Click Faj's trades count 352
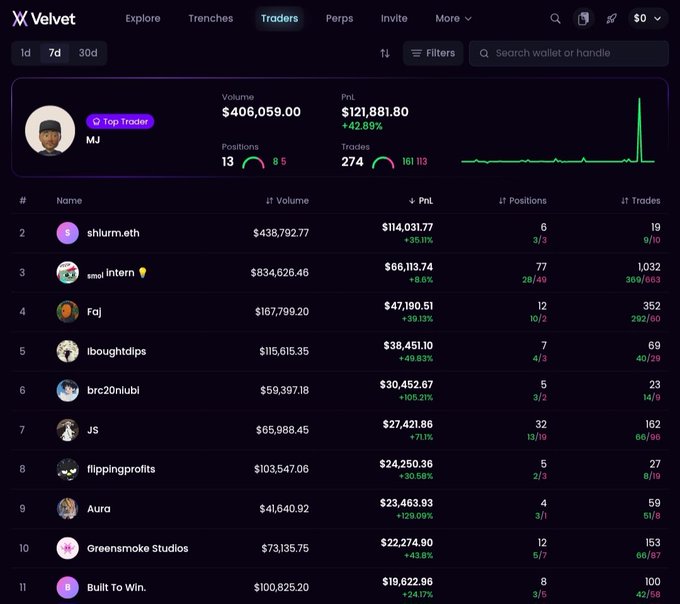 click(651, 306)
